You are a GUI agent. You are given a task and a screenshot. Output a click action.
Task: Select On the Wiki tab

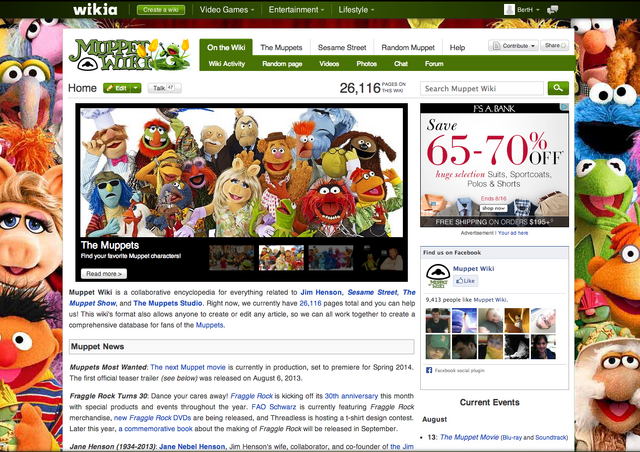click(x=226, y=47)
